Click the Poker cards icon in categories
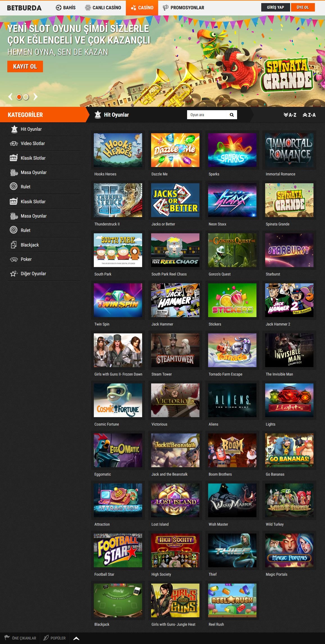Screen dimensions: 325x644 [14, 259]
